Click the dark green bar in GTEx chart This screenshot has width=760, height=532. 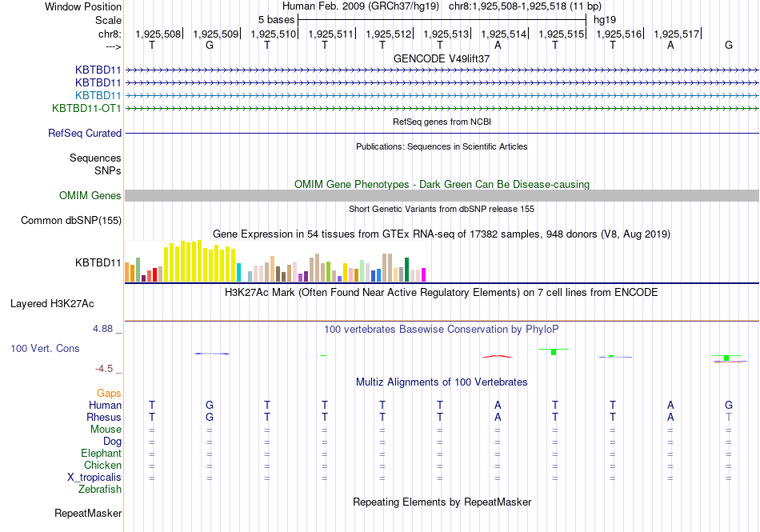pos(406,270)
